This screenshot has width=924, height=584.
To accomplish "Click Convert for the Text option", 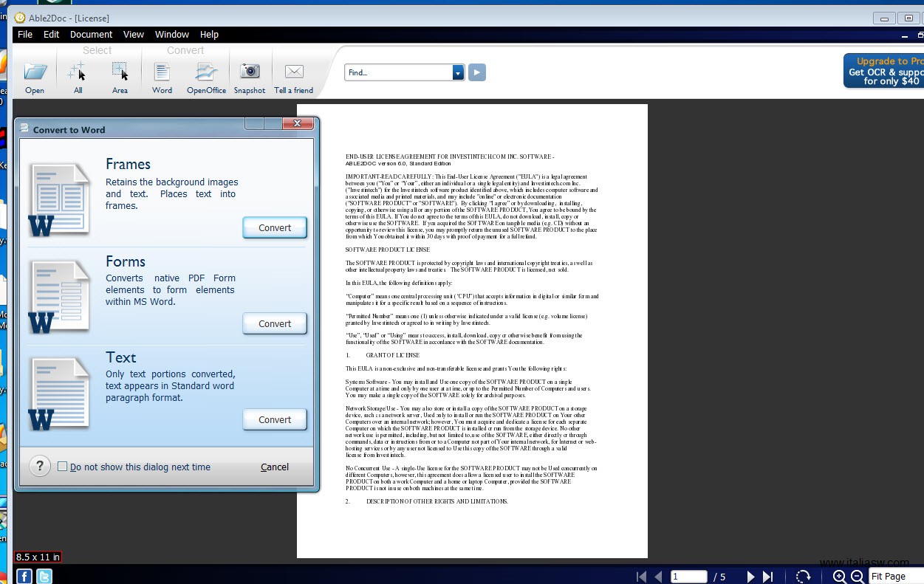I will tap(275, 419).
